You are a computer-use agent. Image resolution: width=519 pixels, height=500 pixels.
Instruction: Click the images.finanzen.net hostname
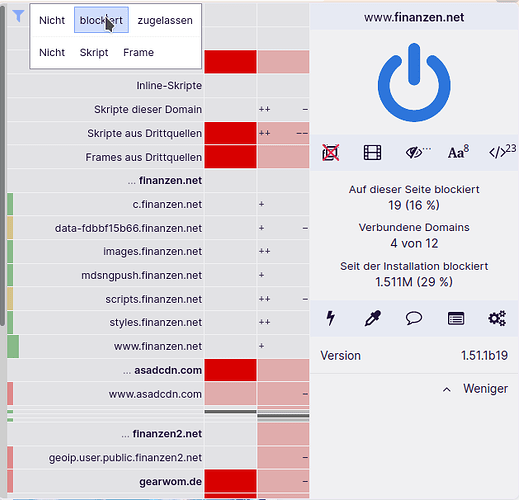[x=152, y=251]
